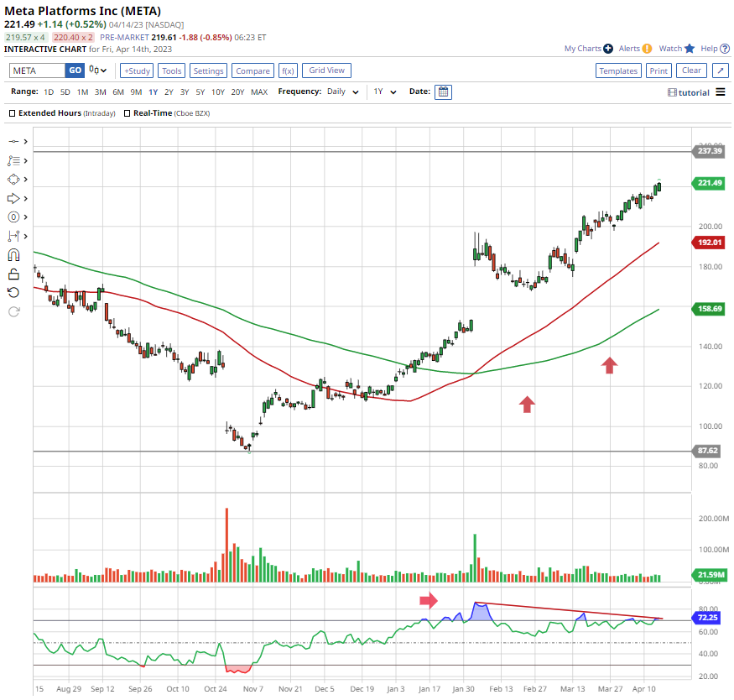Select the 5D range
The width and height of the screenshot is (734, 700).
tap(65, 92)
